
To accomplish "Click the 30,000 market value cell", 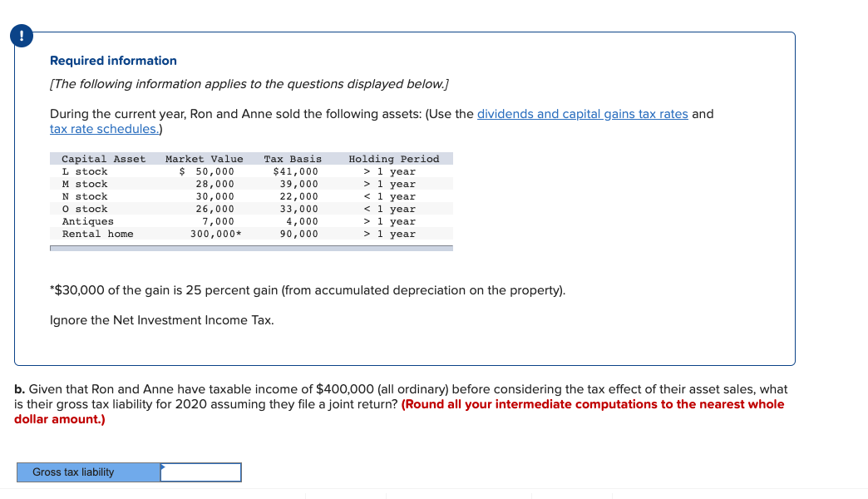I will pos(215,196).
